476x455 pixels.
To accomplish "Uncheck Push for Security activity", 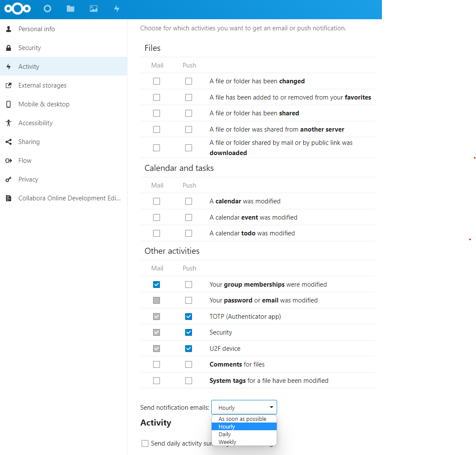I will coord(189,332).
